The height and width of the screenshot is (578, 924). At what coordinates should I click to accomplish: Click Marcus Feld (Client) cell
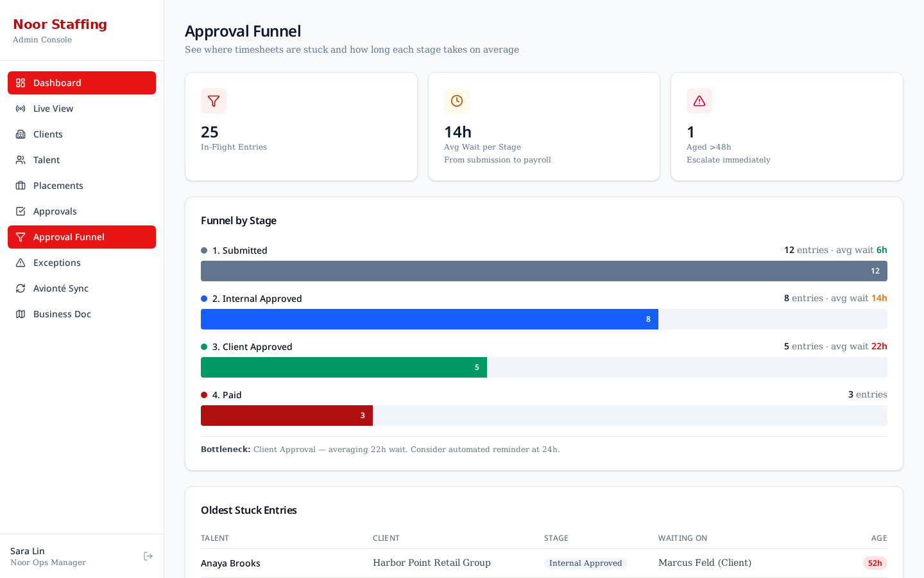pyautogui.click(x=705, y=563)
